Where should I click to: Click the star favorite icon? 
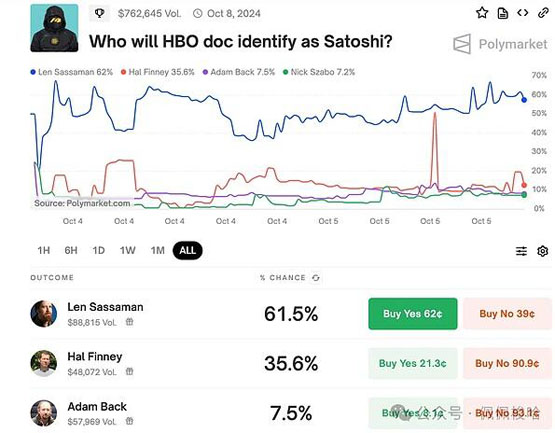pyautogui.click(x=482, y=13)
